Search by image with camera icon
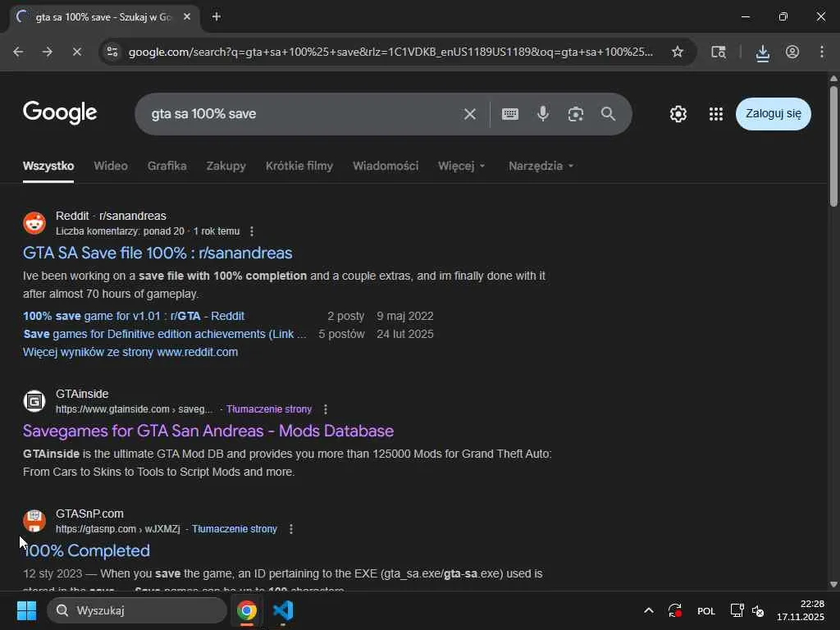This screenshot has width=840, height=630. (575, 114)
